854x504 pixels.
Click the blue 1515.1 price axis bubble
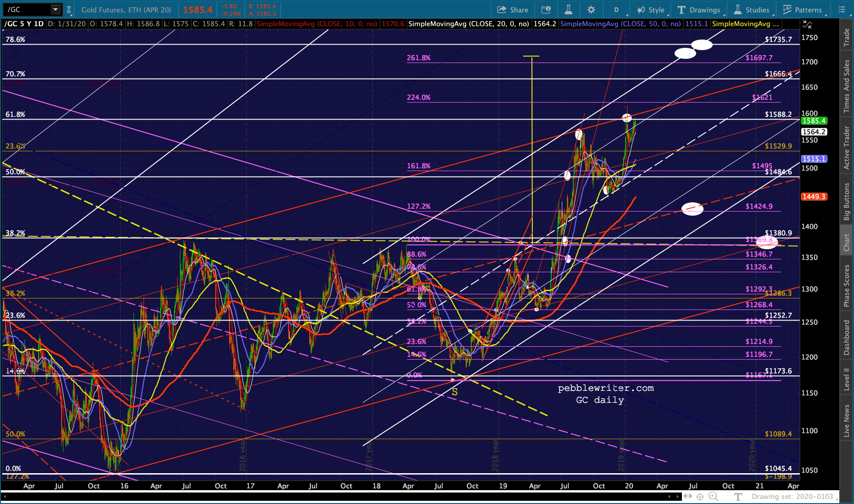(x=814, y=159)
